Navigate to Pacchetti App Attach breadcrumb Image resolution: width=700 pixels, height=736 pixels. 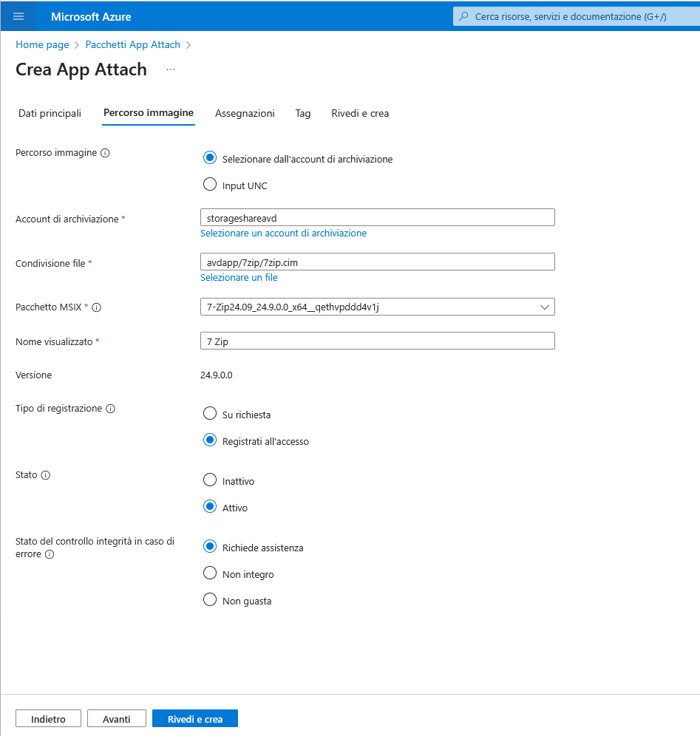point(133,44)
